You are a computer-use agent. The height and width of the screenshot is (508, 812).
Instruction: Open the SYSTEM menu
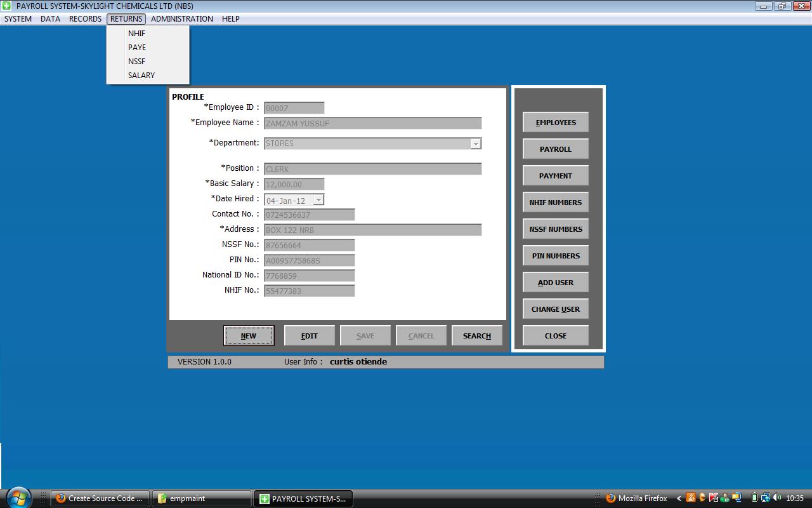pos(18,18)
